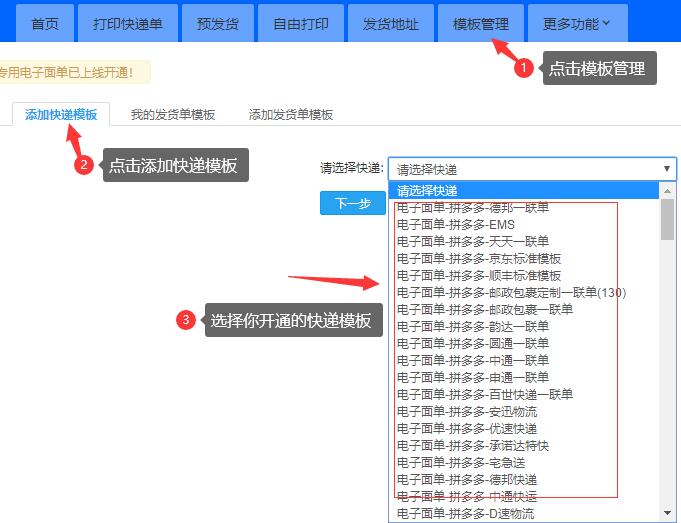Pick 电子面单-拼多多-韵达一联单
681x523 pixels.
point(523,326)
